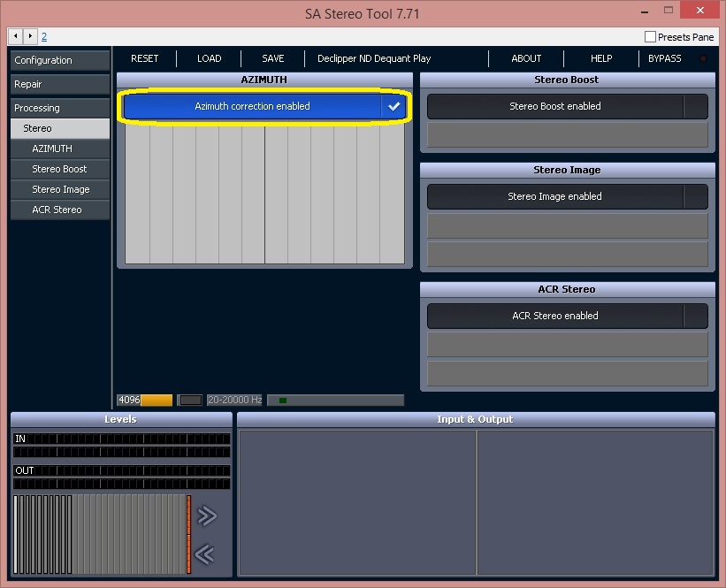This screenshot has width=726, height=588.
Task: Click the right Input & Output display pane
Action: 595,502
